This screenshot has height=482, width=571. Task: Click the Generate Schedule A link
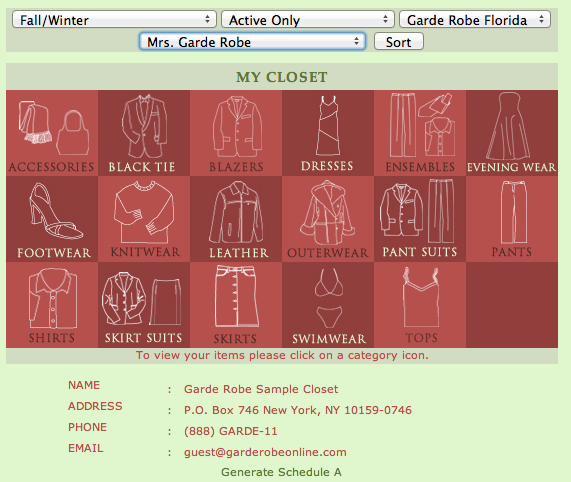(x=281, y=472)
